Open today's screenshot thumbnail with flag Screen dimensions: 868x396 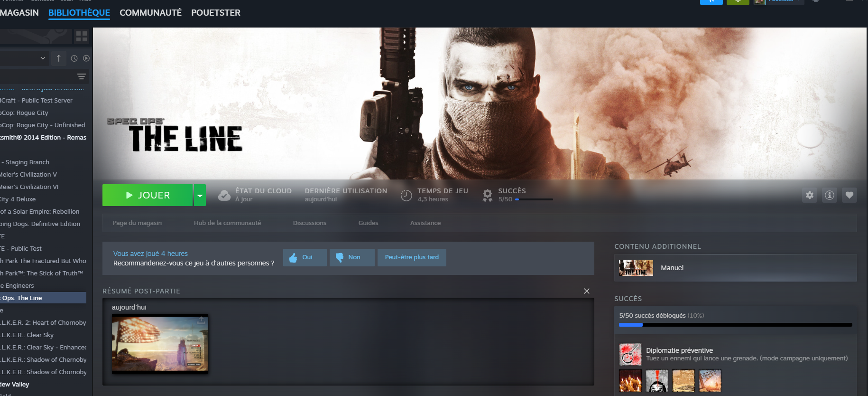[160, 343]
